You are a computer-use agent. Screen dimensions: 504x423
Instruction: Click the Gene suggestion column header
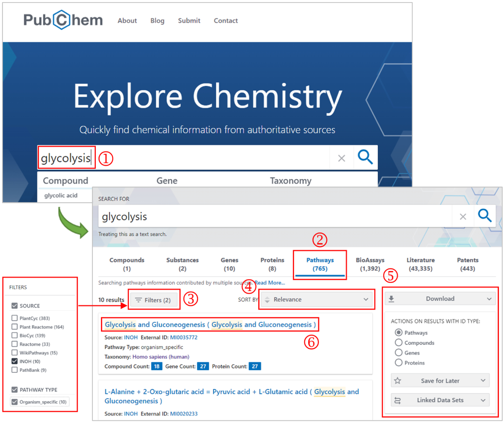click(167, 181)
